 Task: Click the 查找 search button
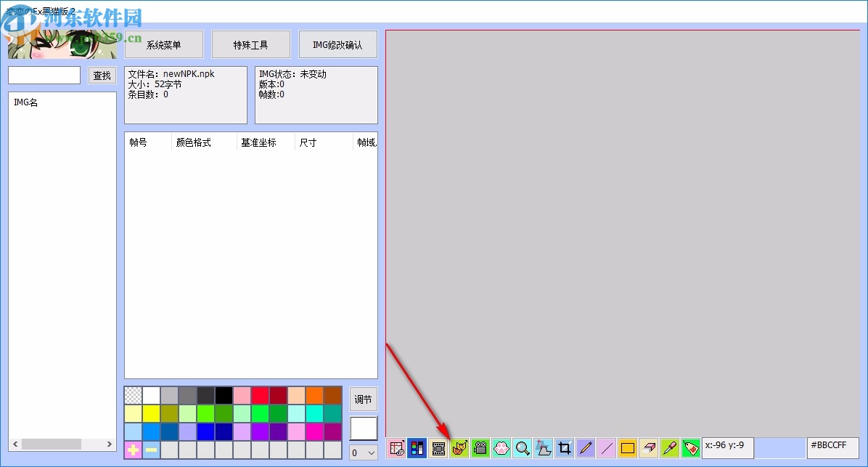coord(102,75)
